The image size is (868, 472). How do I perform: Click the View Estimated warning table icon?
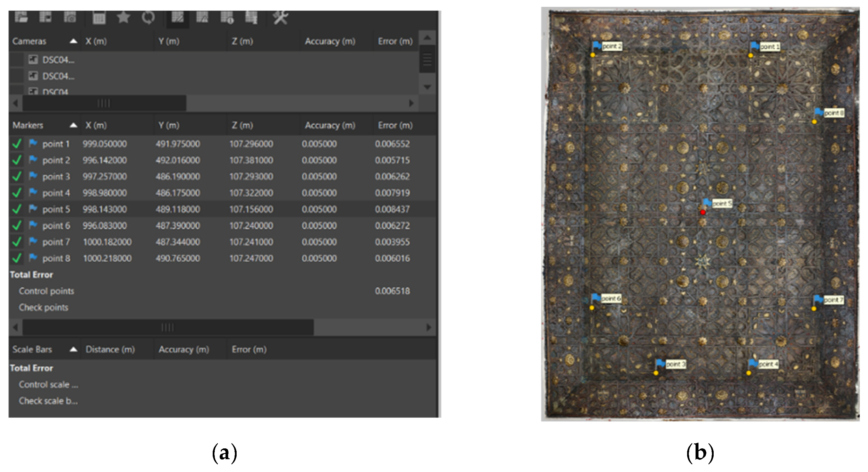pos(202,17)
